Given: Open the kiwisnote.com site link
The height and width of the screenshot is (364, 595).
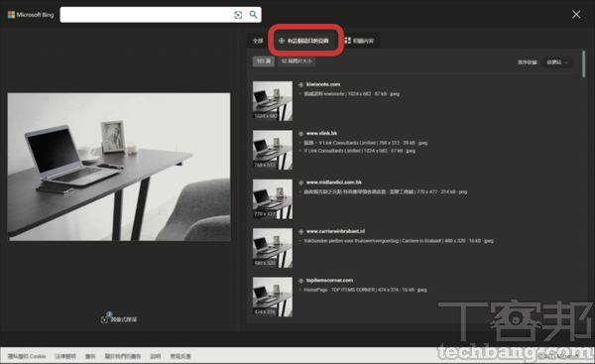Looking at the screenshot, I should [323, 84].
